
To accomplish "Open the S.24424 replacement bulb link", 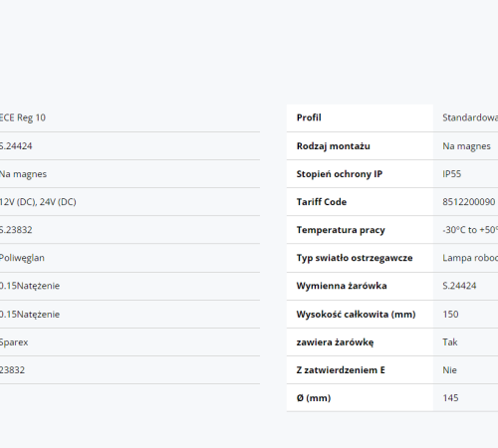I will [x=459, y=286].
